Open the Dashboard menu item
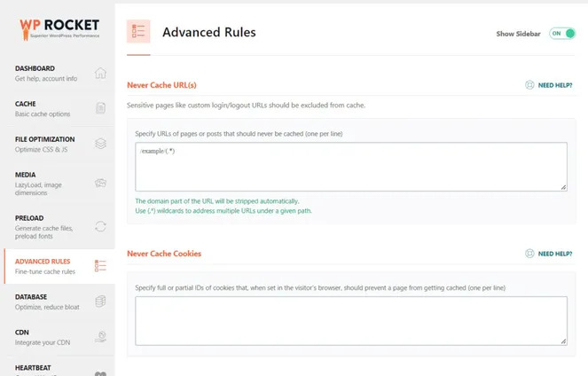The image size is (588, 376). (46, 73)
